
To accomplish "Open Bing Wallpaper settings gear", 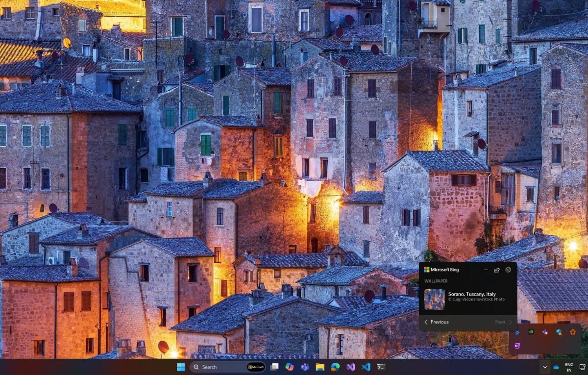I will tap(508, 270).
